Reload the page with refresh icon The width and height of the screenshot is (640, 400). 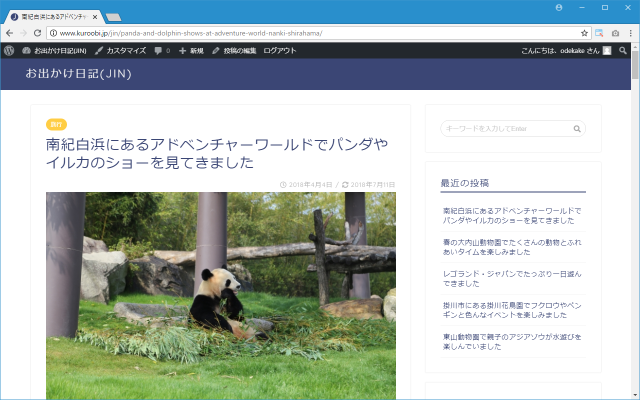[38, 33]
